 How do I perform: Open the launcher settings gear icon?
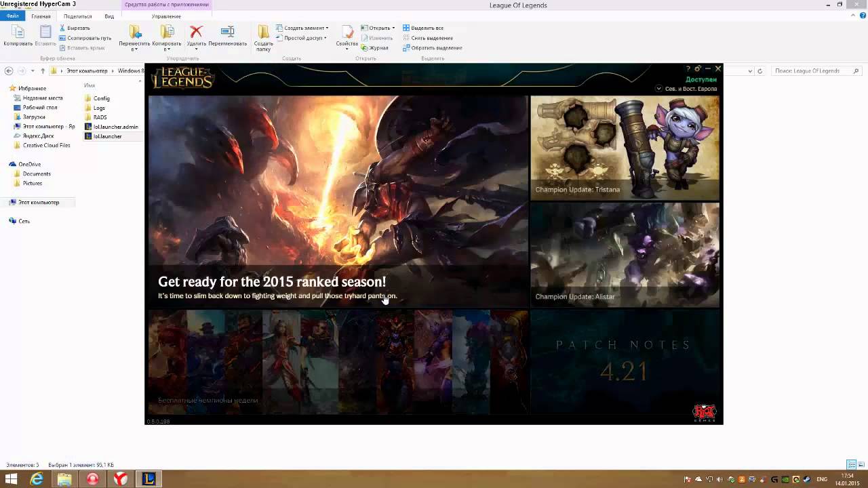pyautogui.click(x=698, y=69)
